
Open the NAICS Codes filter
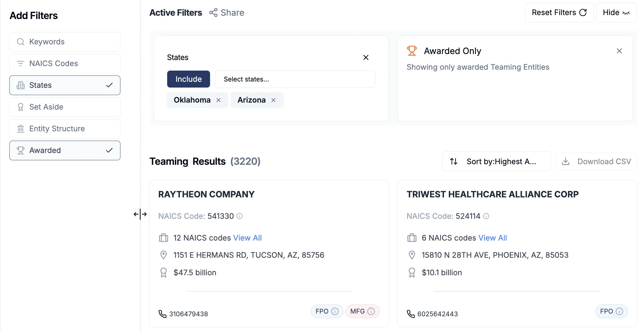(x=65, y=63)
